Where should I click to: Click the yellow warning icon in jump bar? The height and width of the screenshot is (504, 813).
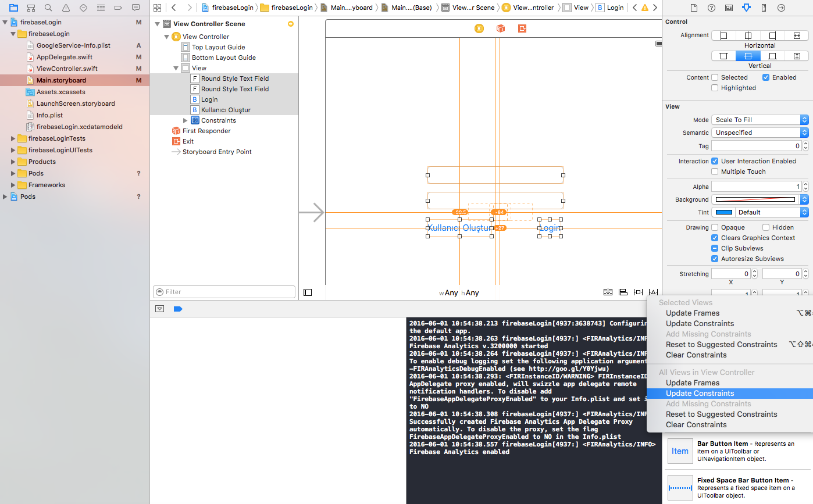[644, 8]
